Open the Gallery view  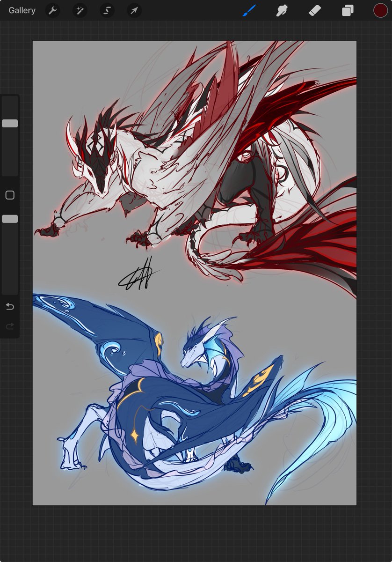(x=22, y=10)
